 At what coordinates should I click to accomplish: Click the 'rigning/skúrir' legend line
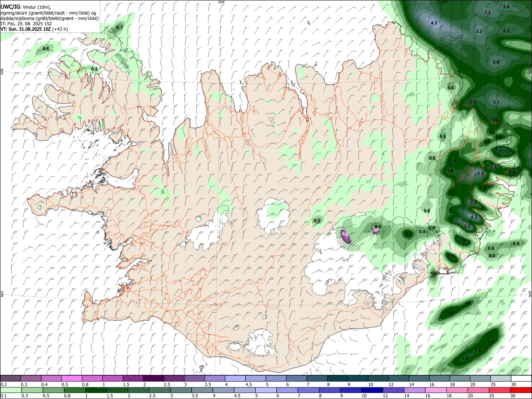(49, 12)
